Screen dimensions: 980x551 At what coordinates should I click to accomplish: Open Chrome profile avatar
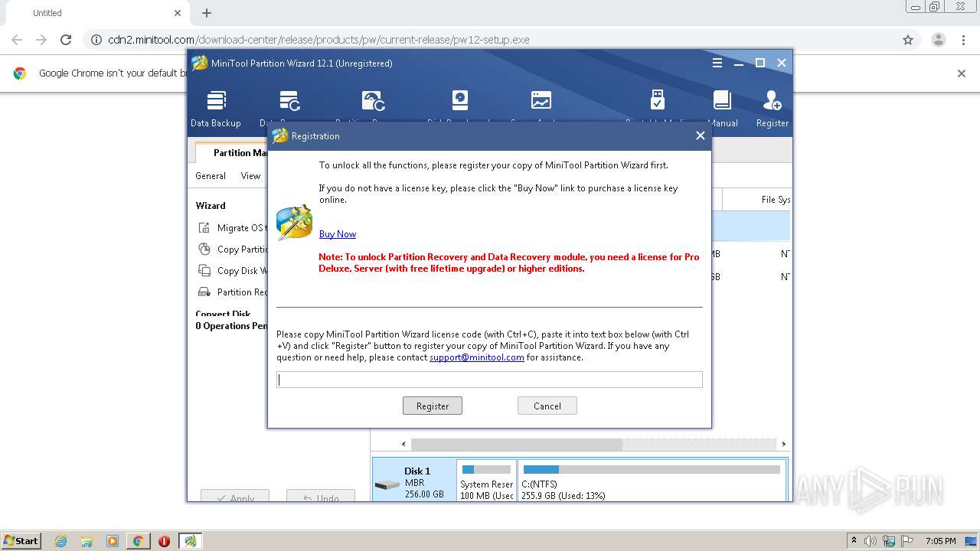coord(938,40)
